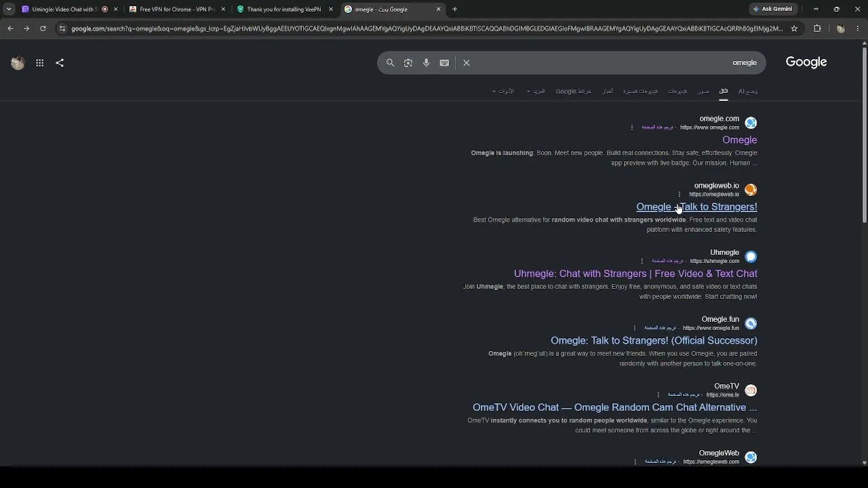Select the Images search tab (صور)
The image size is (868, 488).
703,91
